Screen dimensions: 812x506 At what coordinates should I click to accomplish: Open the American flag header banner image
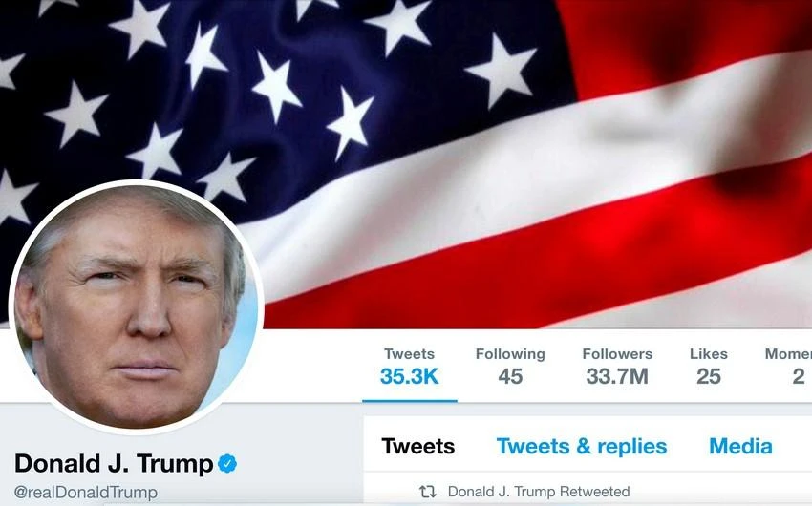click(x=406, y=164)
